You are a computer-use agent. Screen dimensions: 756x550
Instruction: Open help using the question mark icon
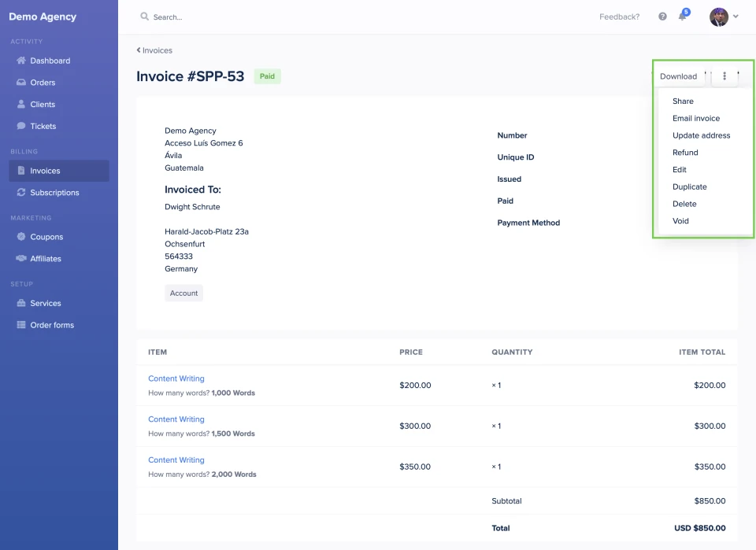click(661, 17)
